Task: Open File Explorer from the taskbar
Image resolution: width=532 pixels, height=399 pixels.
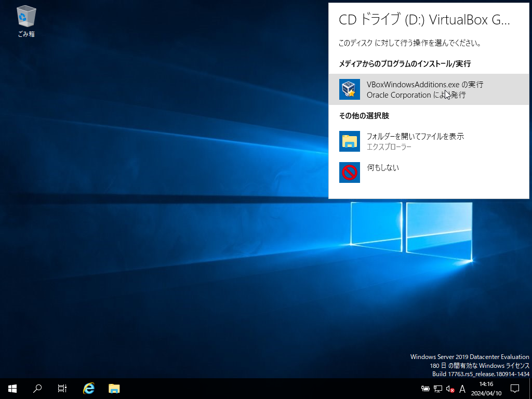Action: coord(114,389)
